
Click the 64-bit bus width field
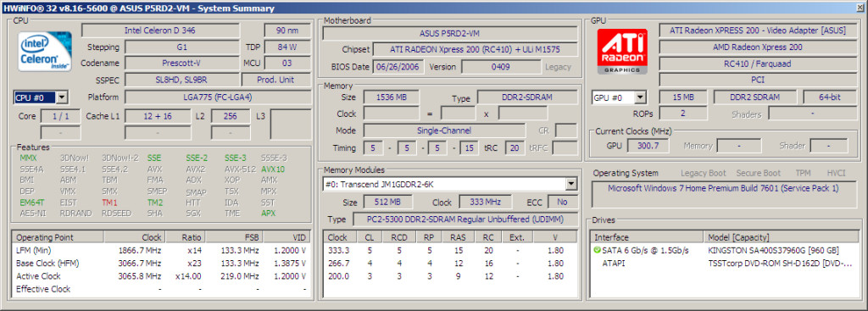point(829,97)
